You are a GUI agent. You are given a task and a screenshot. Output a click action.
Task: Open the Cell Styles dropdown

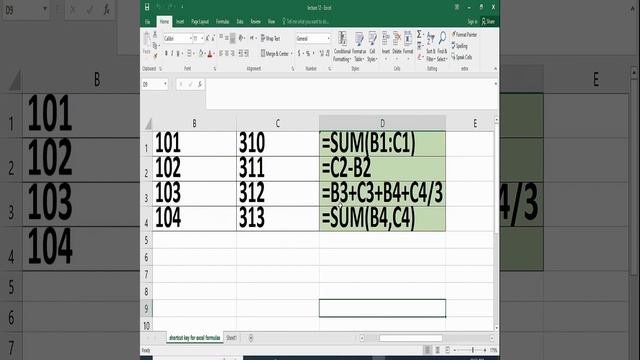[372, 47]
